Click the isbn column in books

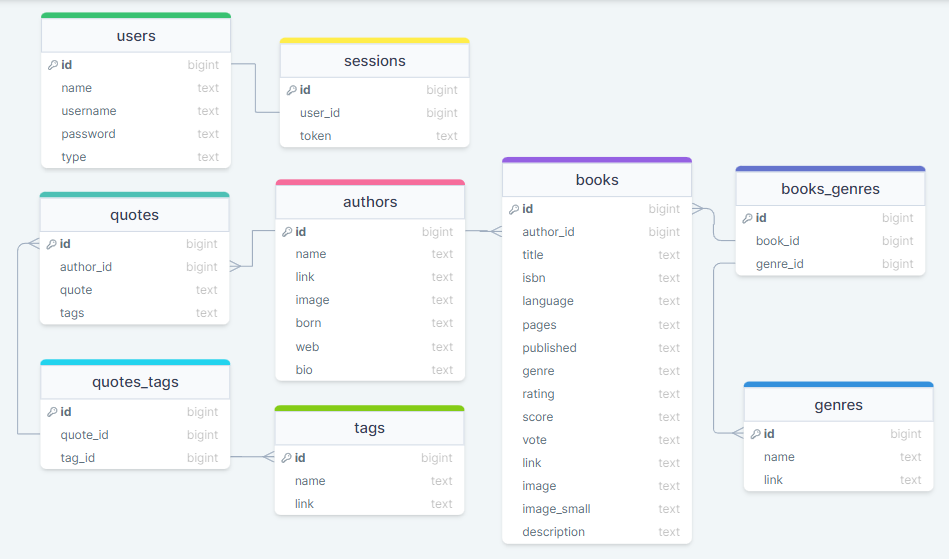click(597, 278)
